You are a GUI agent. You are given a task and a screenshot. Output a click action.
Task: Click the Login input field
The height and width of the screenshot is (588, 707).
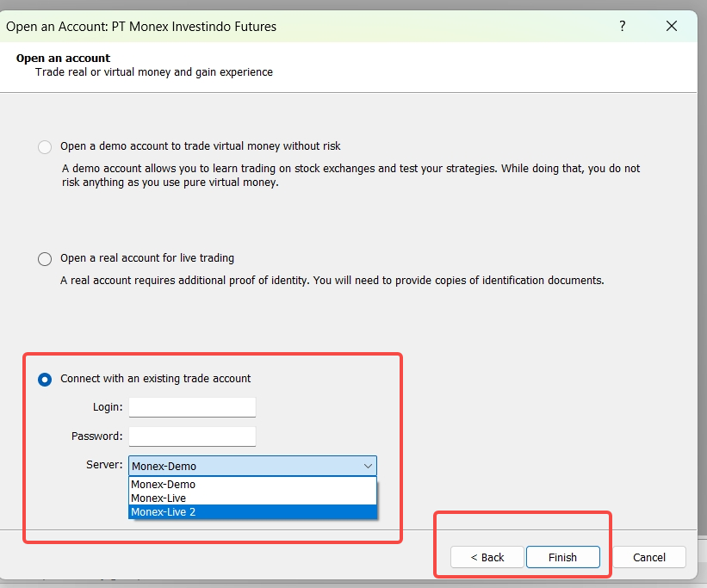[192, 407]
